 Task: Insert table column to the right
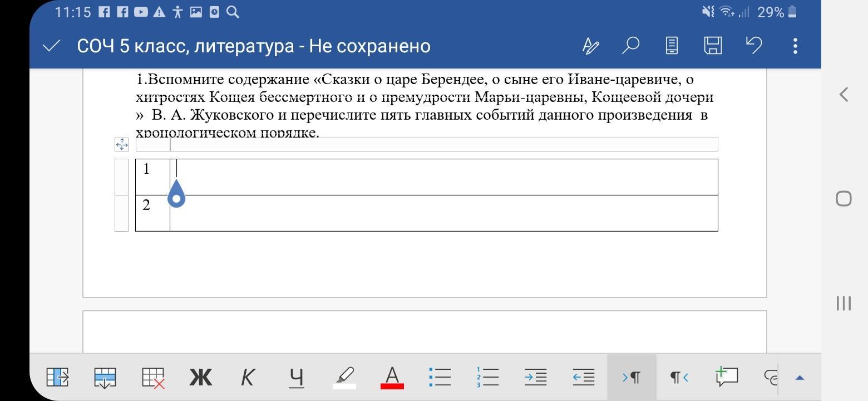[x=57, y=377]
